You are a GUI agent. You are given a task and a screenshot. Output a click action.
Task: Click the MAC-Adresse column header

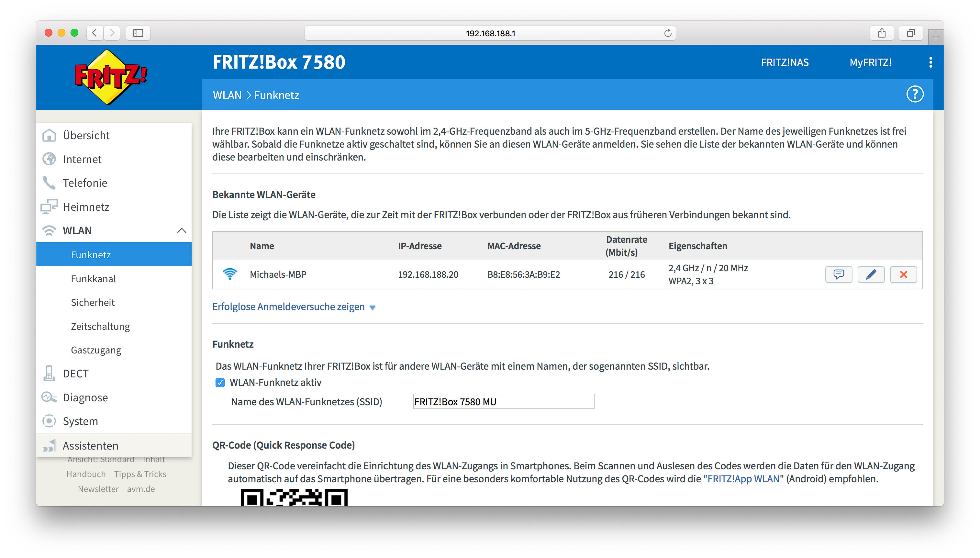pos(514,246)
